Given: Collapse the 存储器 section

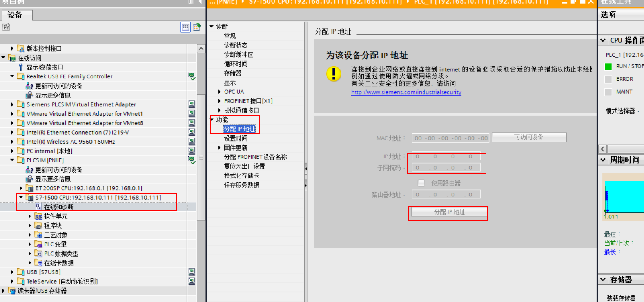Looking at the screenshot, I should [x=603, y=279].
